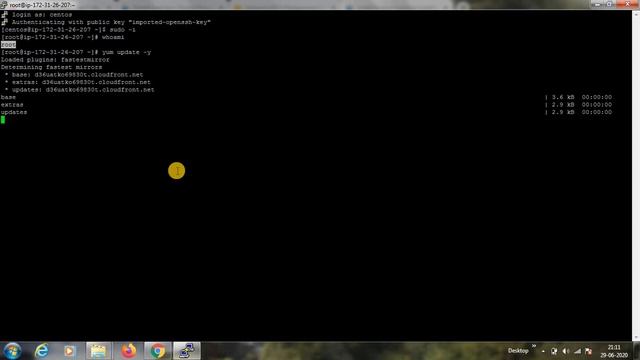Click the tray icon left of the volume speaker
Viewport: 640px width, 360px height.
554,351
